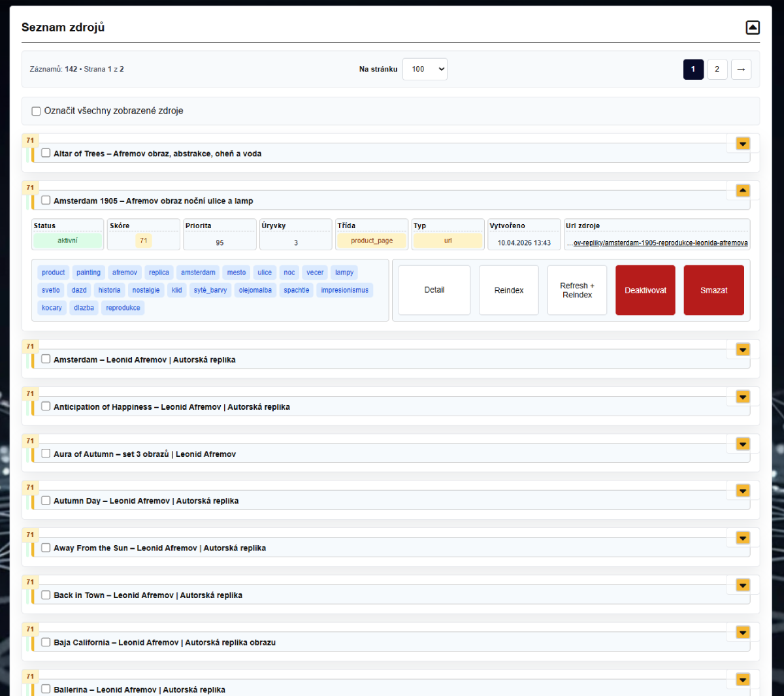Click the impresionismus tag
The width and height of the screenshot is (784, 696).
coord(344,290)
